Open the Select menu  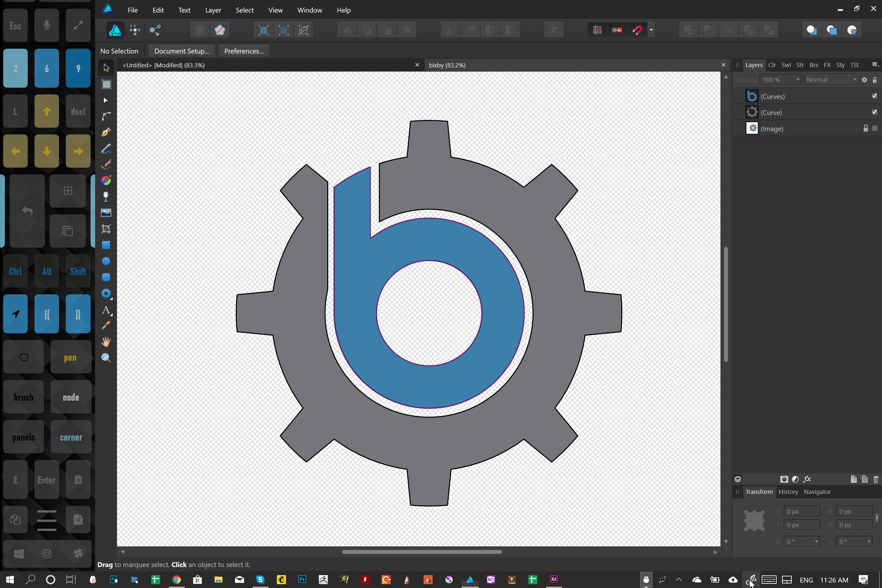click(244, 10)
